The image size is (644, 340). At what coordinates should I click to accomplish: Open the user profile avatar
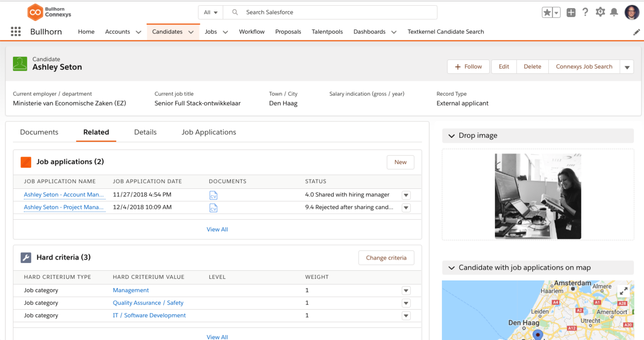(632, 13)
